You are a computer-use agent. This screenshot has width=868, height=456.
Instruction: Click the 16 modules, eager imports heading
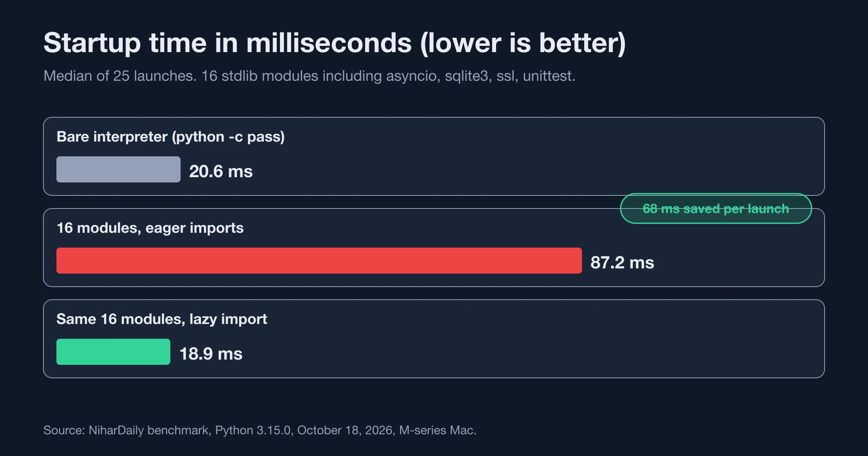(150, 228)
